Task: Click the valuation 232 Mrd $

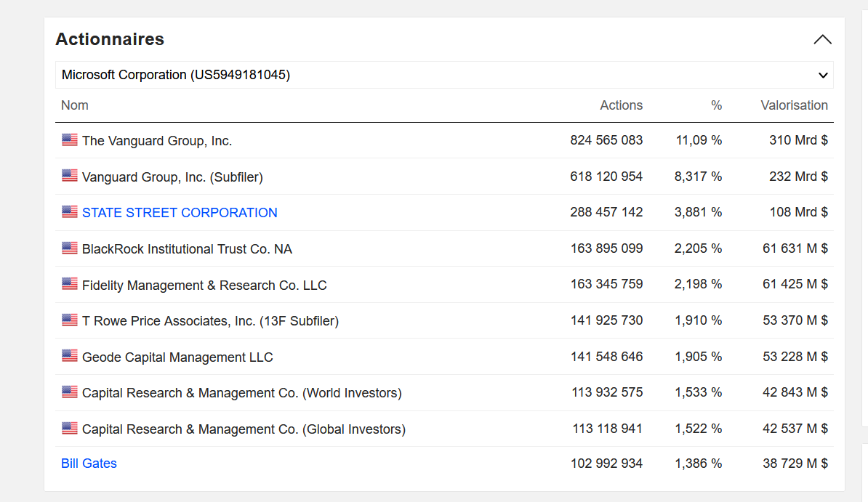Action: click(x=798, y=176)
